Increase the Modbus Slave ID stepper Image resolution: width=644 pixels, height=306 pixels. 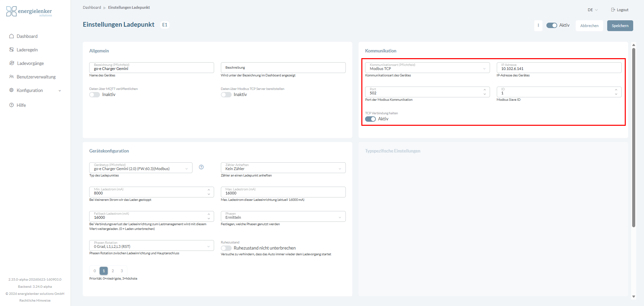coord(616,90)
